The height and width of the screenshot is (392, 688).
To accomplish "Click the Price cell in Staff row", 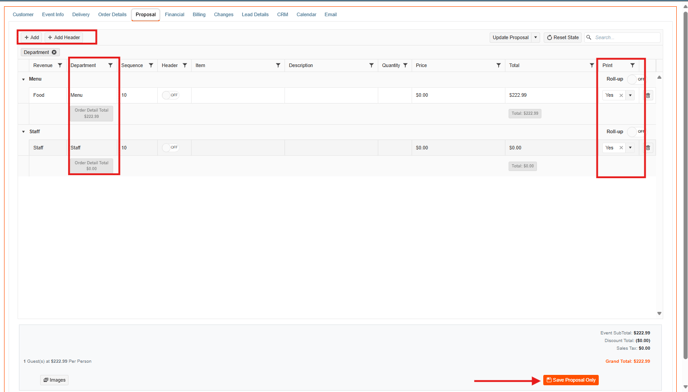I will [458, 148].
